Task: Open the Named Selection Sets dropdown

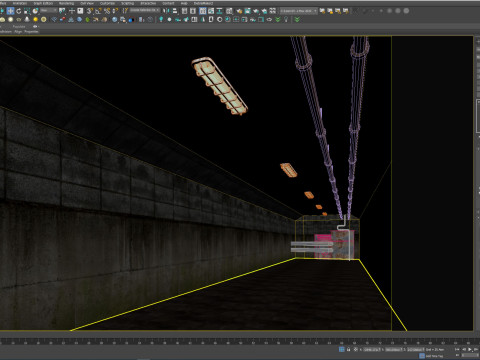Action: 145,11
